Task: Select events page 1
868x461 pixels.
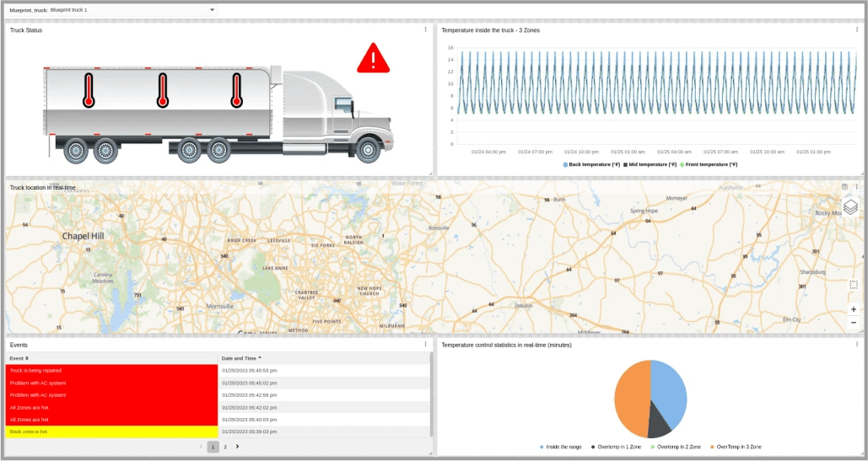Action: point(213,447)
